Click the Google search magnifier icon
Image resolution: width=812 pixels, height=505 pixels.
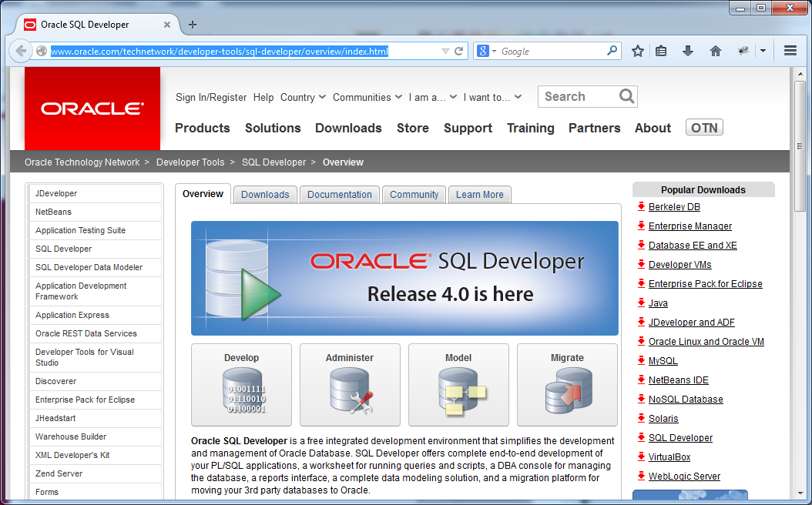point(612,51)
